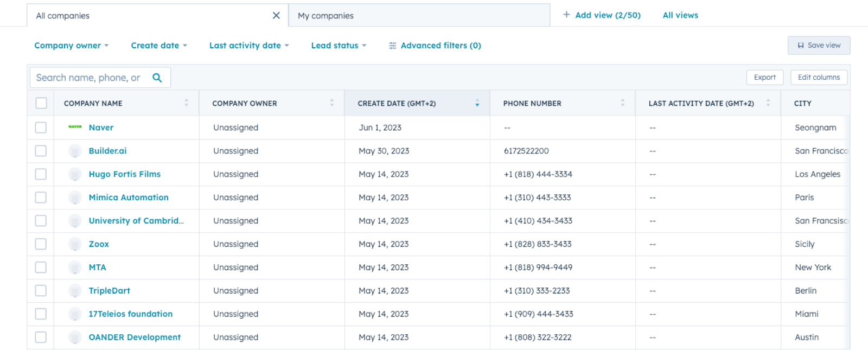
Task: Check the University of Cambridge checkbox
Action: pos(41,221)
